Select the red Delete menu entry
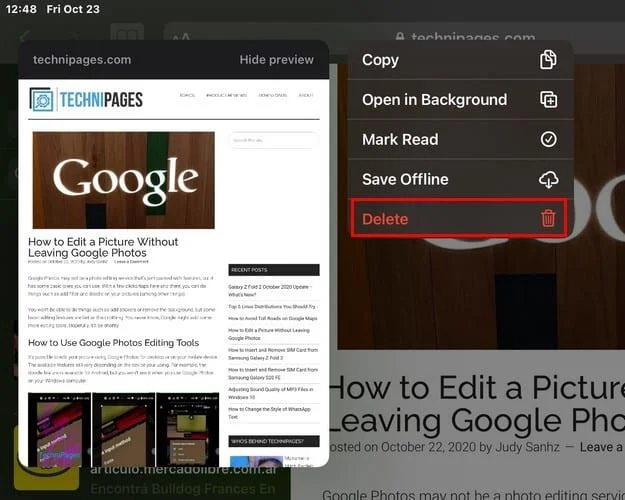 459,219
